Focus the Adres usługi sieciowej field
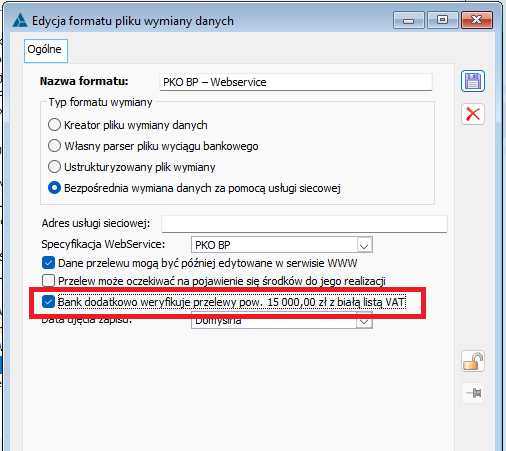 (304, 224)
